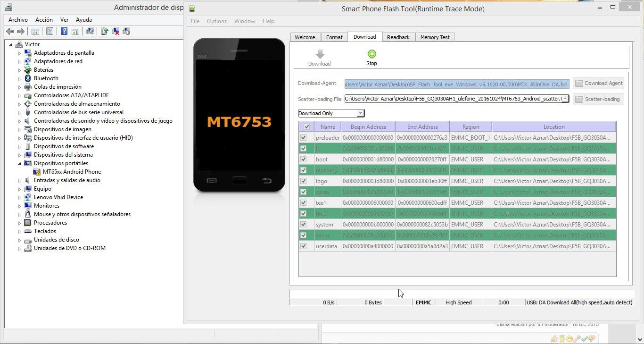The height and width of the screenshot is (344, 644).
Task: Expand the Adaptadores de red node
Action: point(20,61)
